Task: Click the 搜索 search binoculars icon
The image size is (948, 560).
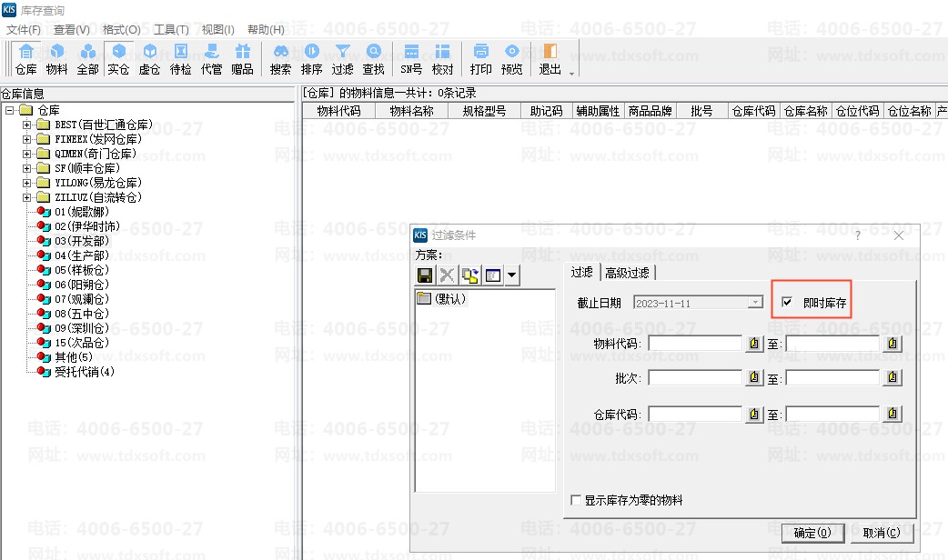Action: [280, 58]
